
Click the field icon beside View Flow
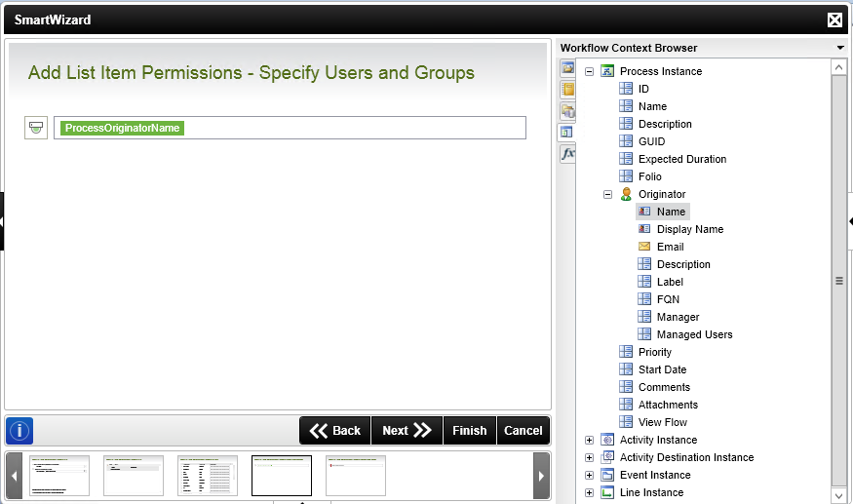pos(626,422)
